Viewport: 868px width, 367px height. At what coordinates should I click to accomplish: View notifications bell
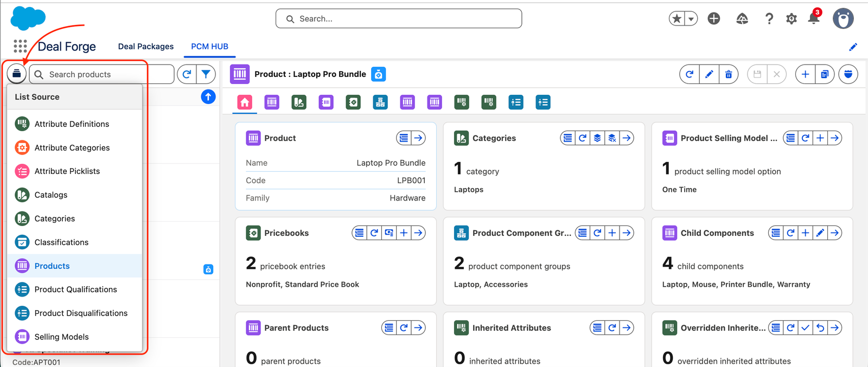point(814,18)
